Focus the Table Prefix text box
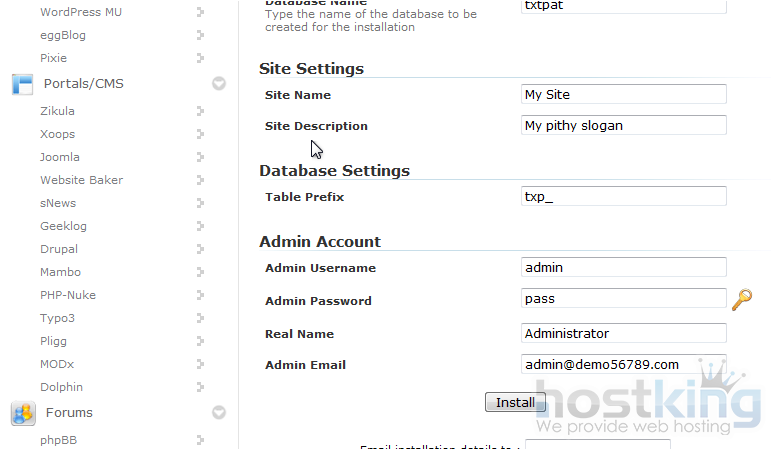Screen dimensions: 776x450 (x=624, y=197)
